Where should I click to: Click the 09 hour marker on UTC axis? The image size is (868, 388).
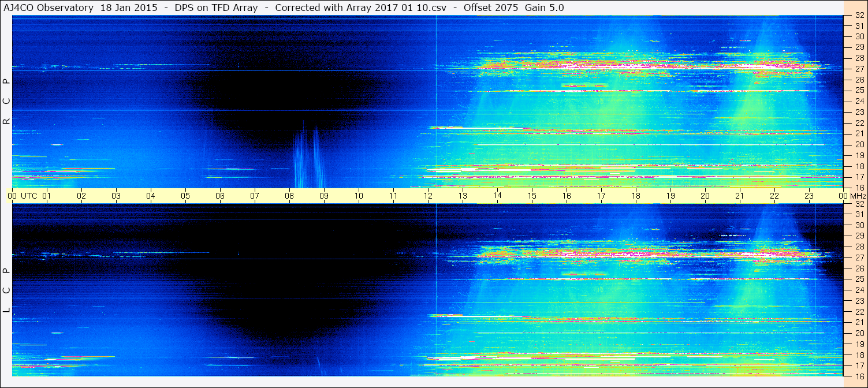324,196
